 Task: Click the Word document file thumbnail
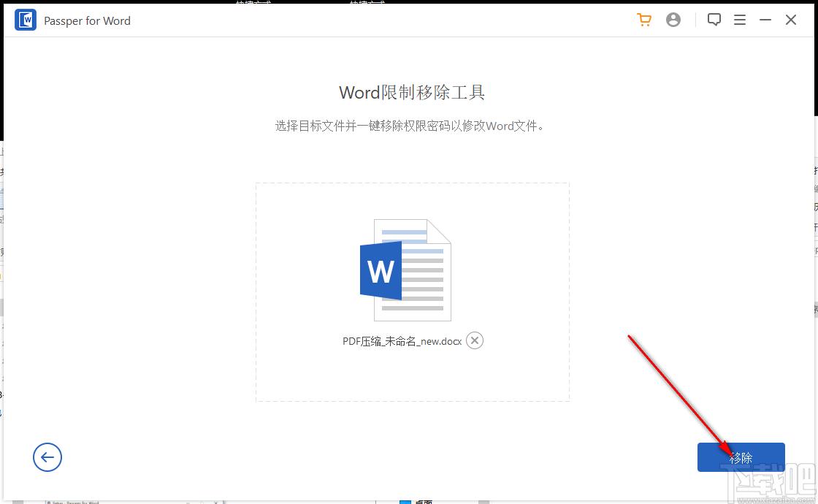tap(405, 270)
